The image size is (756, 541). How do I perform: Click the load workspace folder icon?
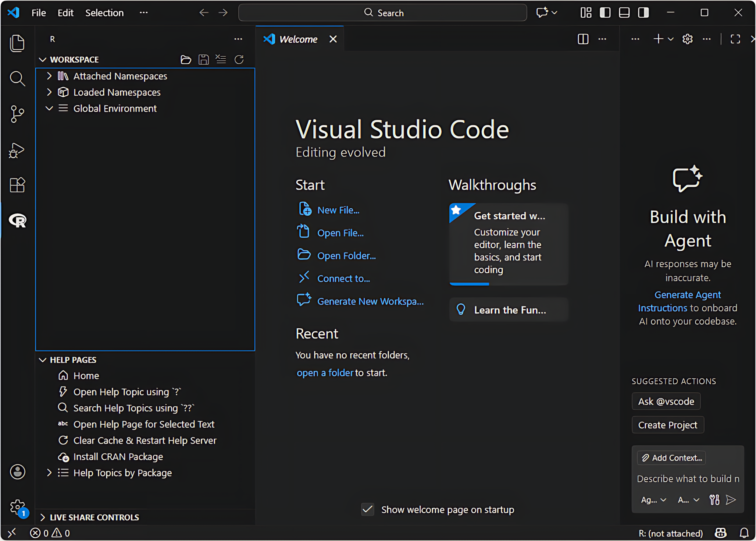(x=186, y=60)
